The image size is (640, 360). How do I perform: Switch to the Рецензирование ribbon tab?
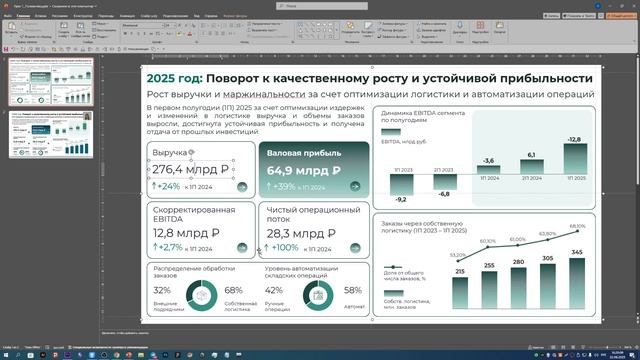[175, 16]
